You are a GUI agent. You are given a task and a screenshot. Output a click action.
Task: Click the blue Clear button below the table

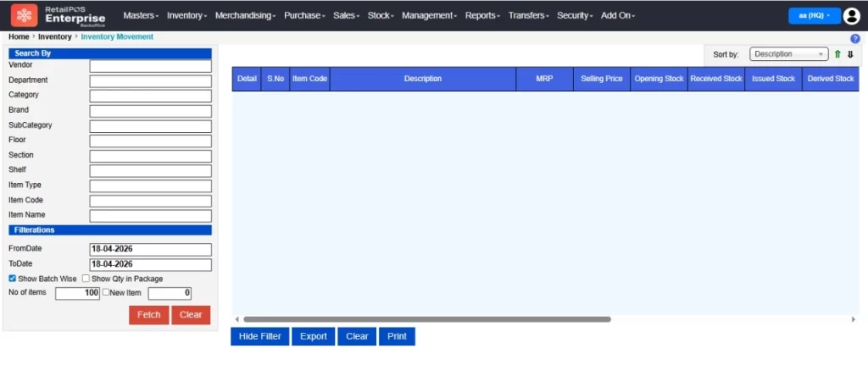click(x=357, y=336)
